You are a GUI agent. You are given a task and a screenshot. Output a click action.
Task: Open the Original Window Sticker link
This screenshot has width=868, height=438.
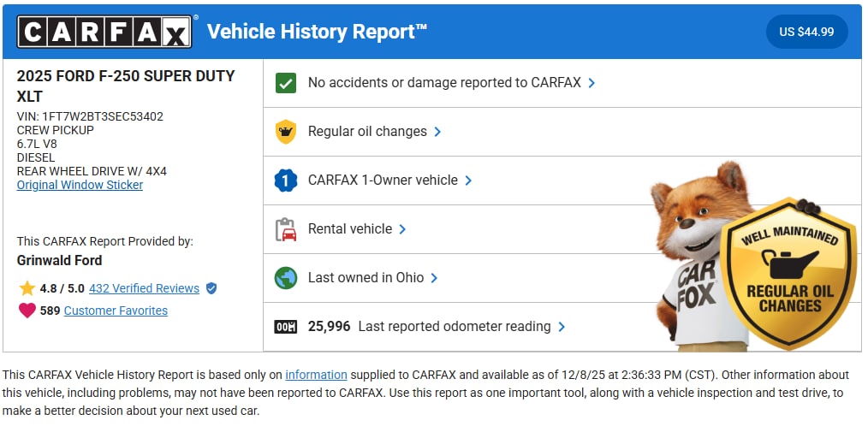coord(80,185)
